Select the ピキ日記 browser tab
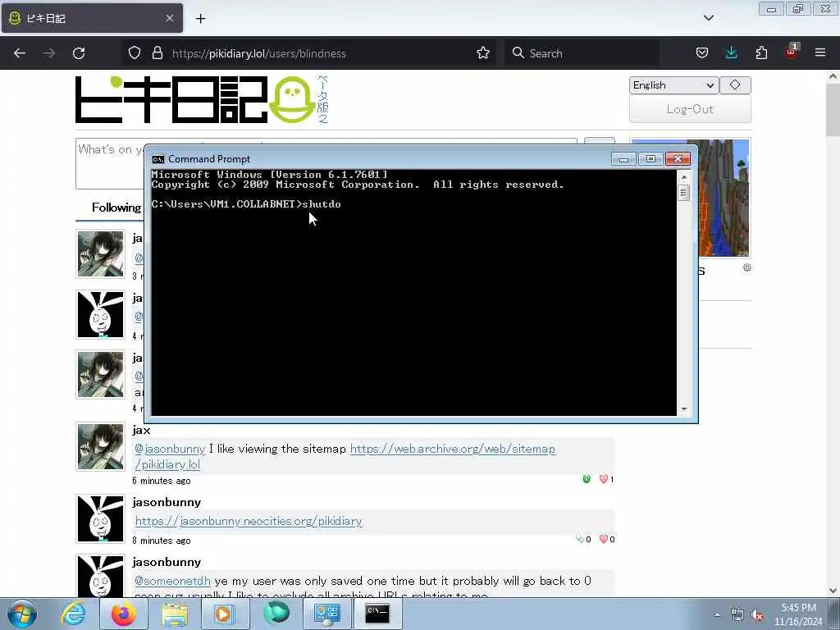840x630 pixels. pos(92,18)
